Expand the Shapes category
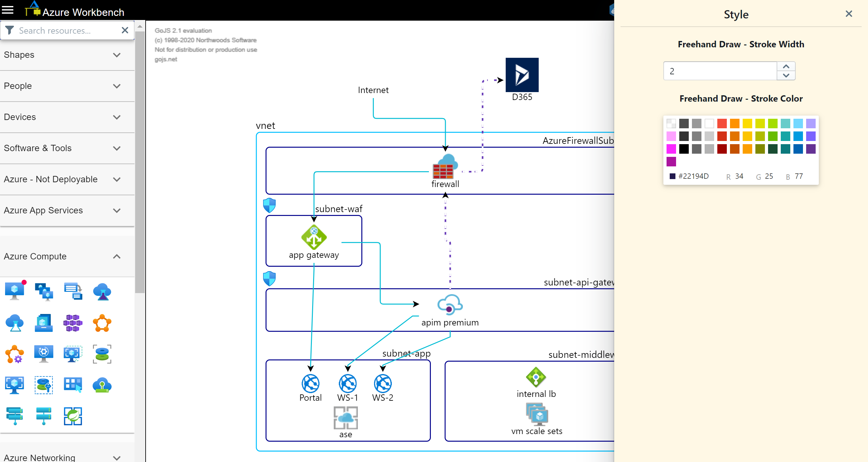This screenshot has width=868, height=462. click(x=116, y=55)
